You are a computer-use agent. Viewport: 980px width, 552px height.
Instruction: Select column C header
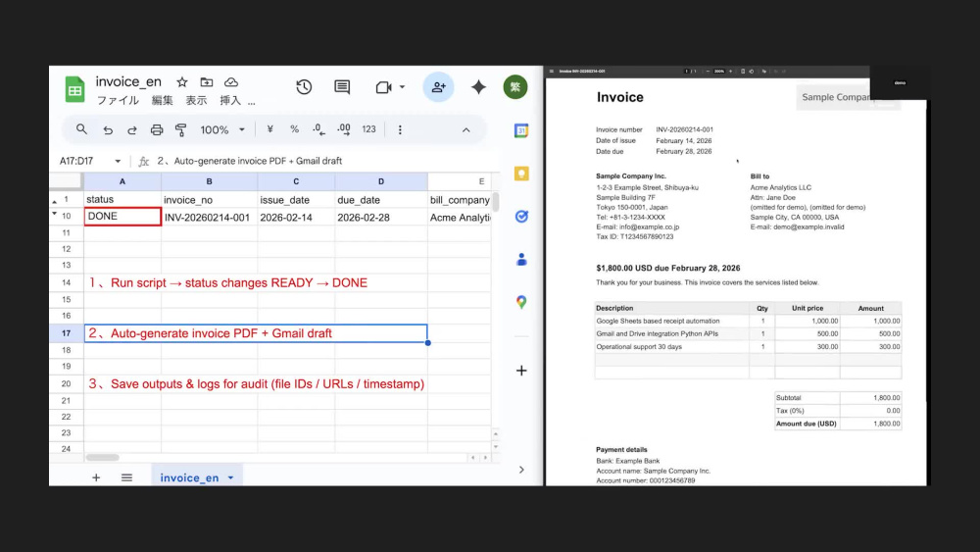click(296, 181)
